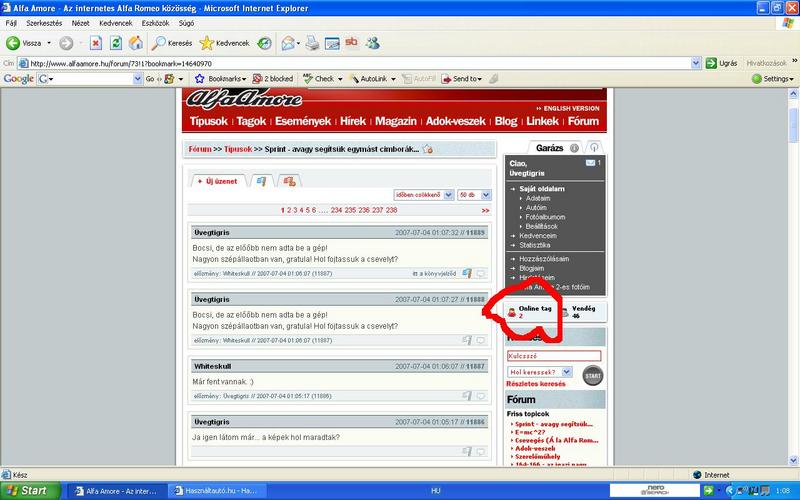The width and height of the screenshot is (800, 500).
Task: Click the 2 blocked popup blocker button
Action: point(273,79)
